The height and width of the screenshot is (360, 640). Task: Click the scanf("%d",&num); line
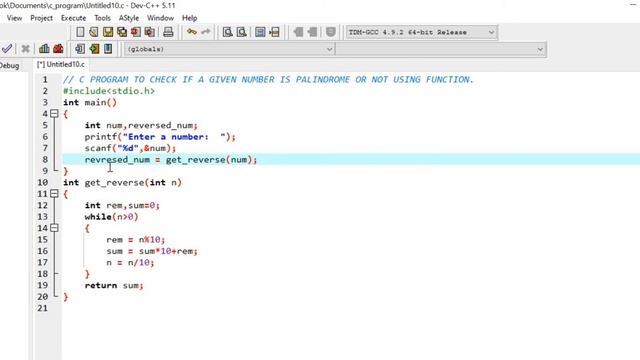pos(130,148)
